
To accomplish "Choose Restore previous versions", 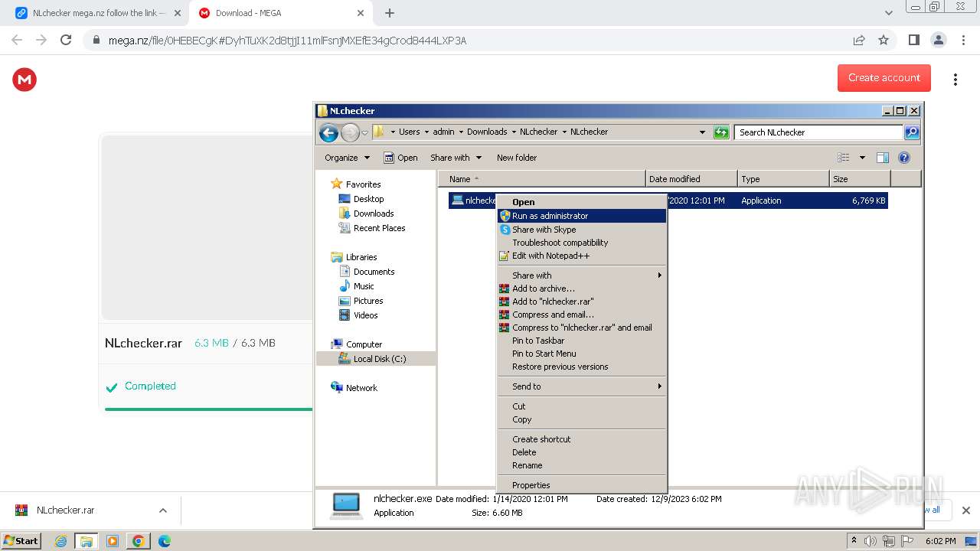I will click(x=581, y=367).
